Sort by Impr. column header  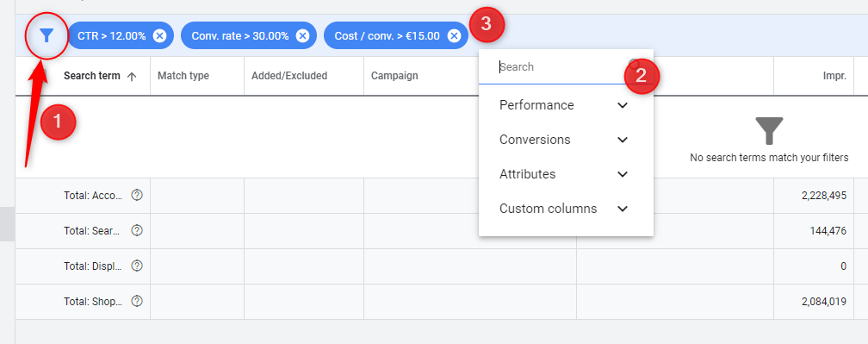coord(834,76)
